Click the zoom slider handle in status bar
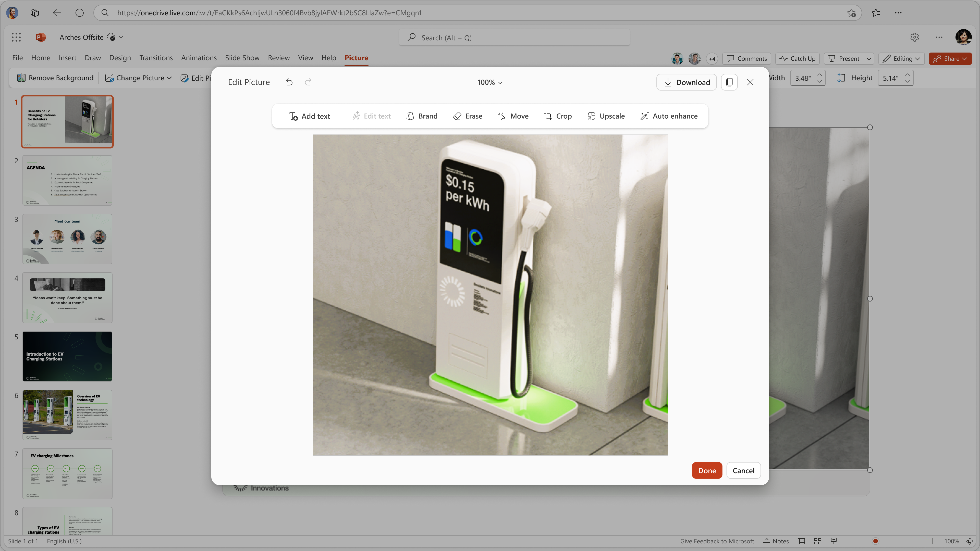This screenshot has width=980, height=551. (875, 541)
